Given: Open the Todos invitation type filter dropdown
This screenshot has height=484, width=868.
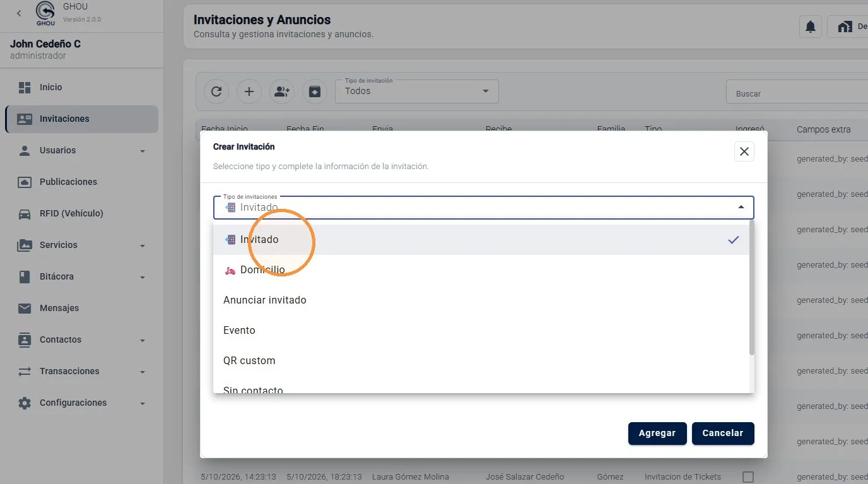Looking at the screenshot, I should click(x=417, y=91).
